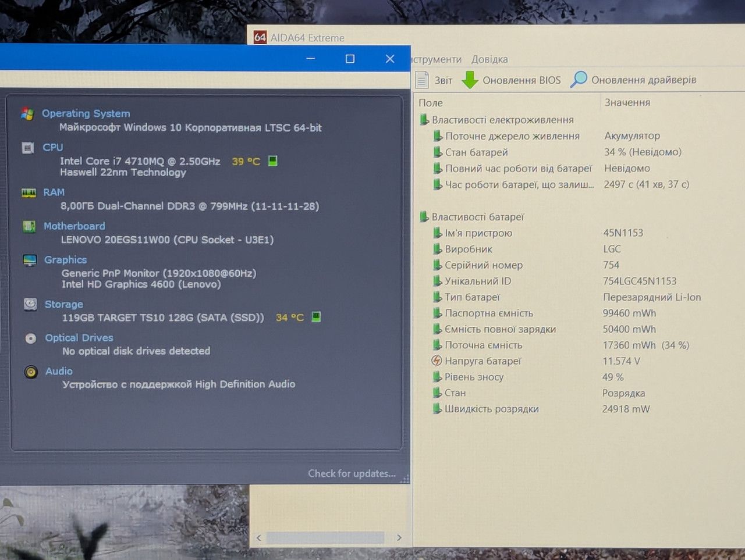Click the AIDA64 Extreme title bar logo
Image resolution: width=745 pixels, height=560 pixels.
[260, 37]
